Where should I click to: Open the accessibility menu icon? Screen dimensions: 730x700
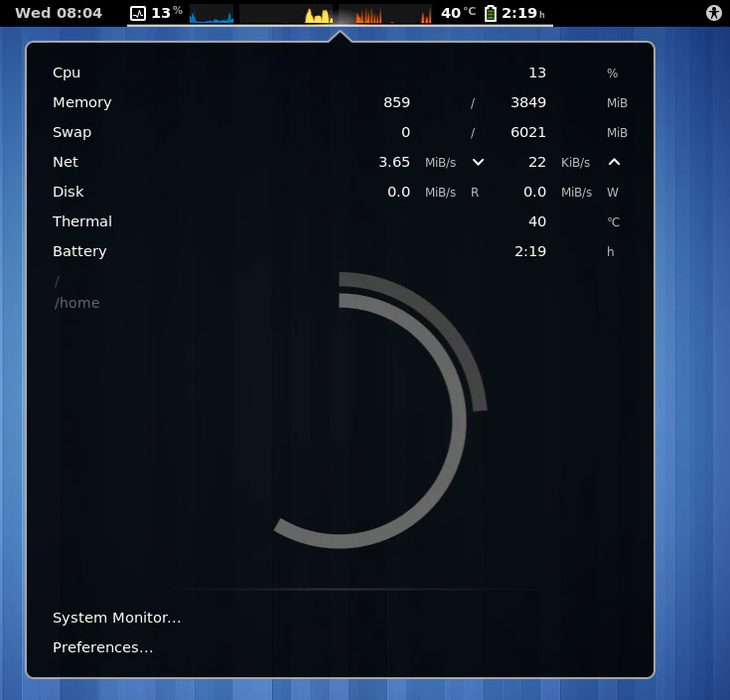[x=713, y=13]
